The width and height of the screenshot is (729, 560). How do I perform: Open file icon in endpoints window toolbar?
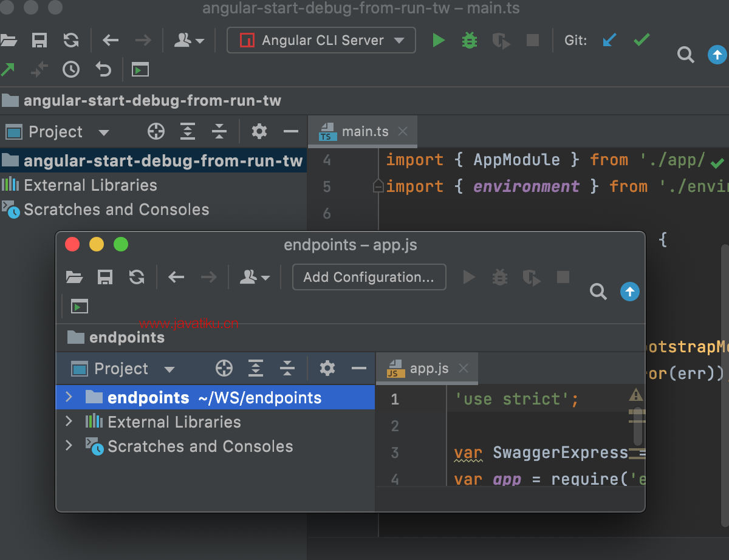[x=74, y=278]
